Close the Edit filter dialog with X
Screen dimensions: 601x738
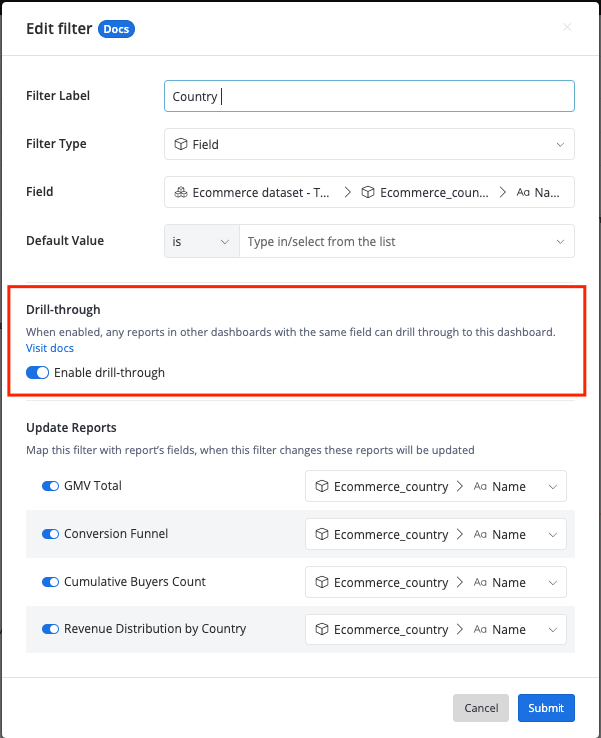[x=567, y=27]
